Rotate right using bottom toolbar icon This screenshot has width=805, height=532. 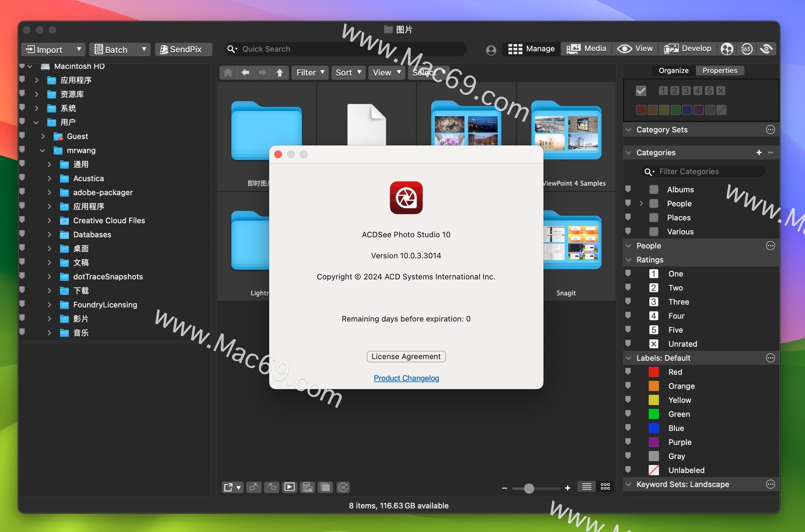tap(272, 487)
